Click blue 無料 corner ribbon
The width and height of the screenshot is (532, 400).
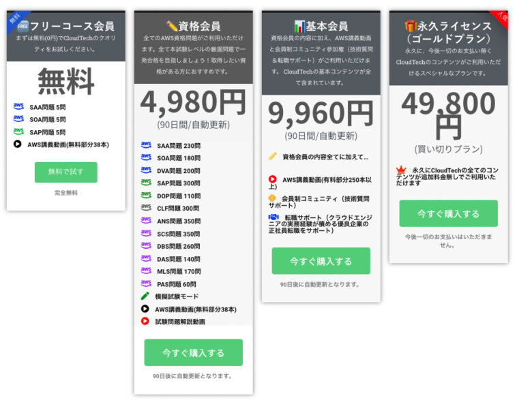[15, 19]
